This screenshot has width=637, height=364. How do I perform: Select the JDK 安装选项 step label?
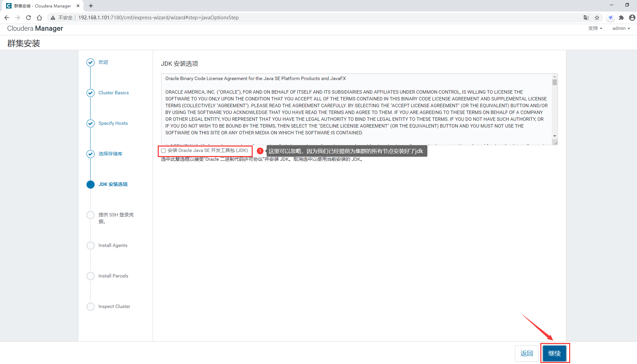tap(113, 184)
